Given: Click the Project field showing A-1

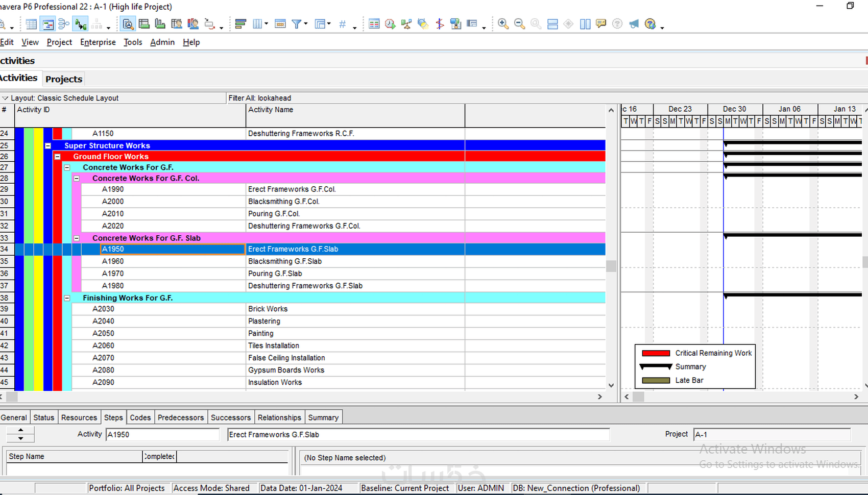Looking at the screenshot, I should coord(772,435).
